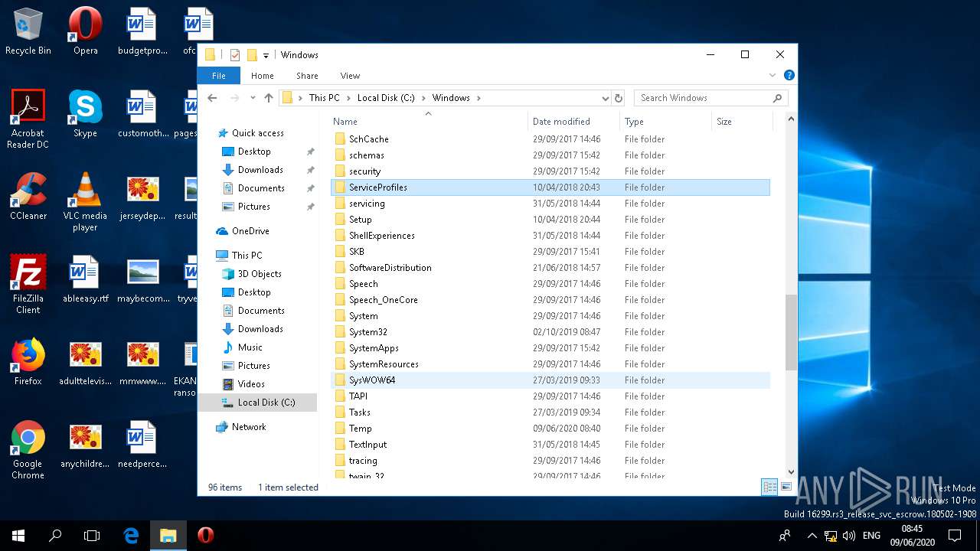Open Task View on taskbar

coord(92,536)
